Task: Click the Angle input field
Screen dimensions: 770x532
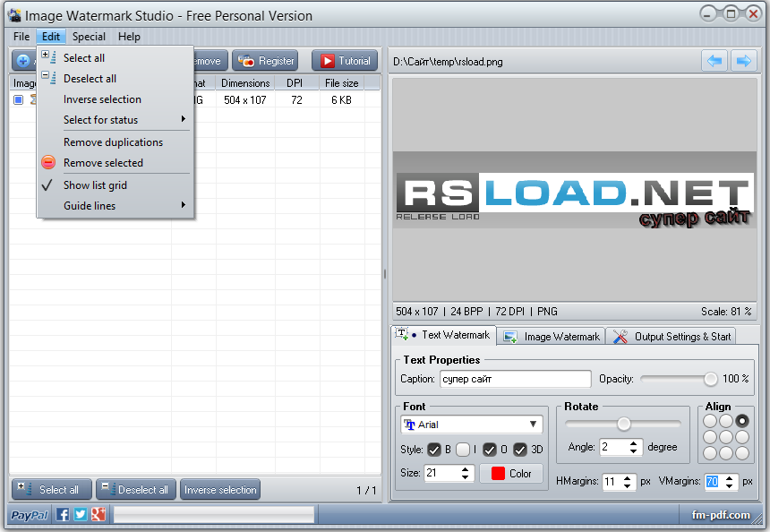Action: point(614,447)
